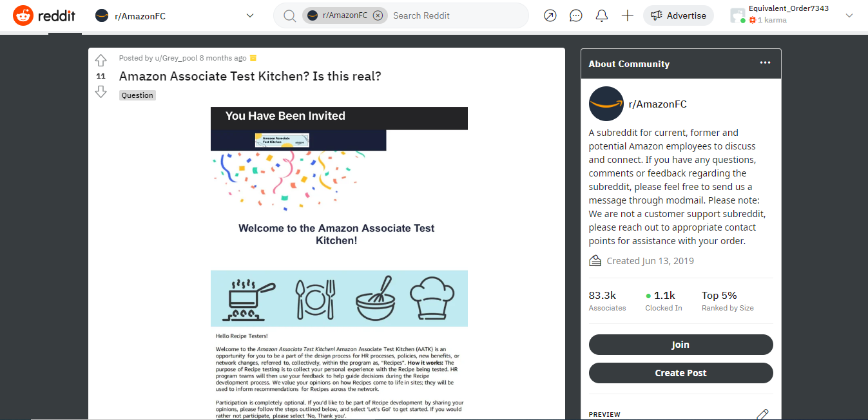Expand the r/AmazonFC community dropdown
868x420 pixels.
coord(249,15)
